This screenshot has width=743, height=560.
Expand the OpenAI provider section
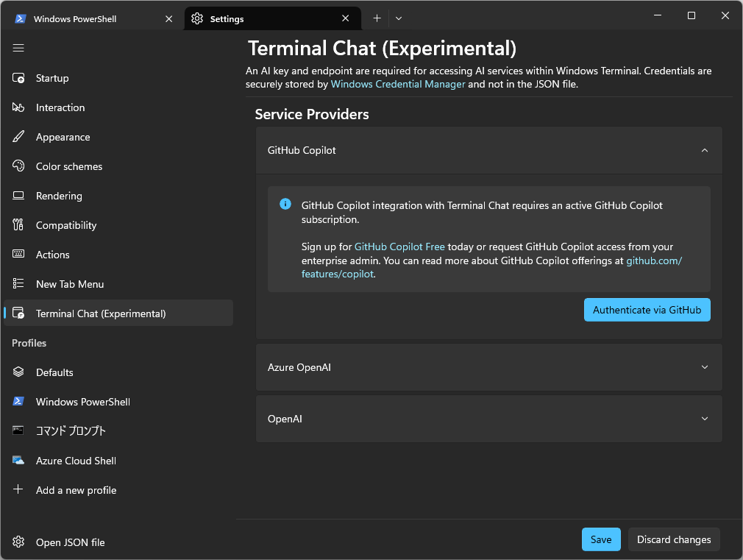pyautogui.click(x=704, y=419)
